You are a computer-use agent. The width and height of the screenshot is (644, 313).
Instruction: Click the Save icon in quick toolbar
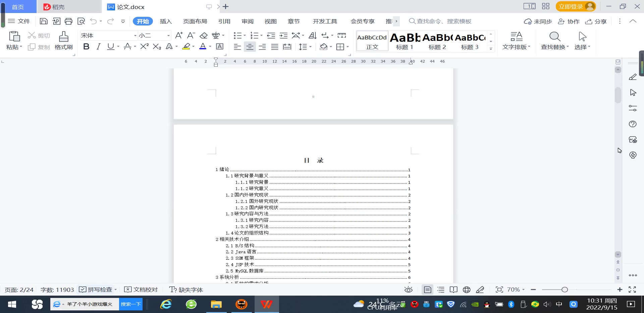44,21
